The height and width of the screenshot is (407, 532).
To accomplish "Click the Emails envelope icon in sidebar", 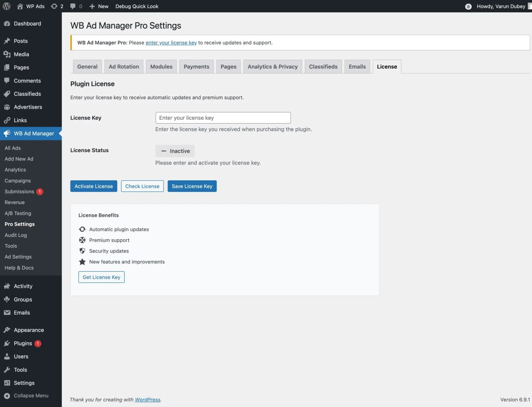I will pos(7,313).
